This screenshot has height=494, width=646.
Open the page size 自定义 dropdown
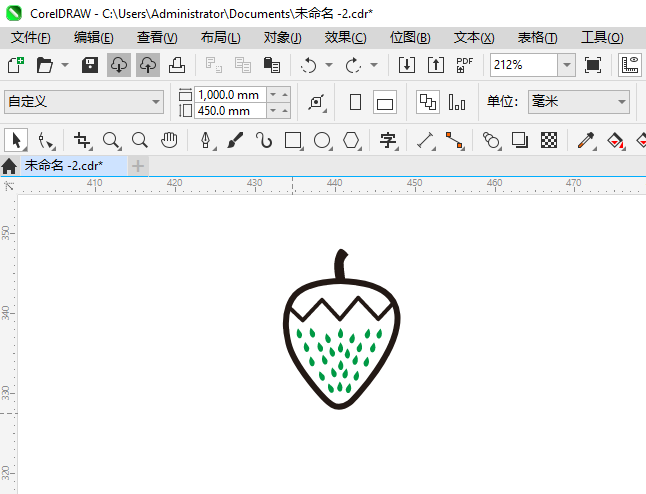tap(84, 102)
